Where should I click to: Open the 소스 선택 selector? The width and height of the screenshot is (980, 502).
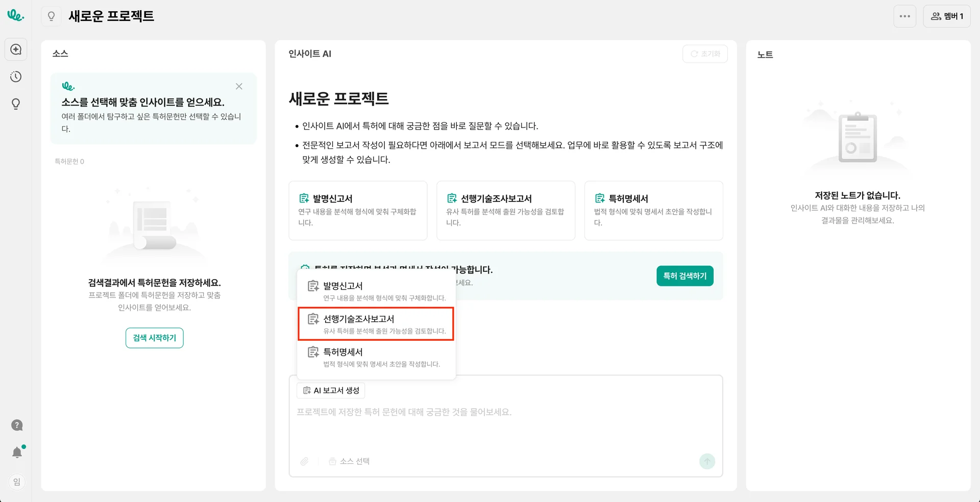point(350,461)
